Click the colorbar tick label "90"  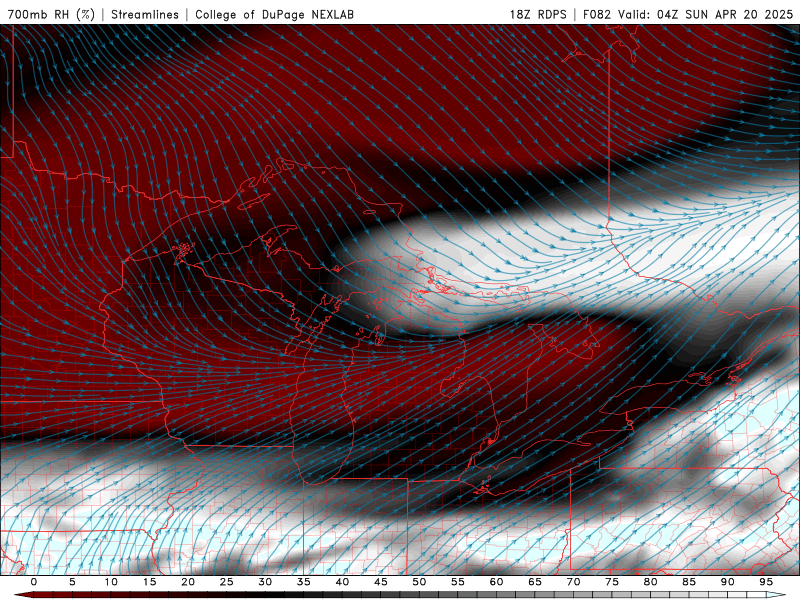coord(727,582)
